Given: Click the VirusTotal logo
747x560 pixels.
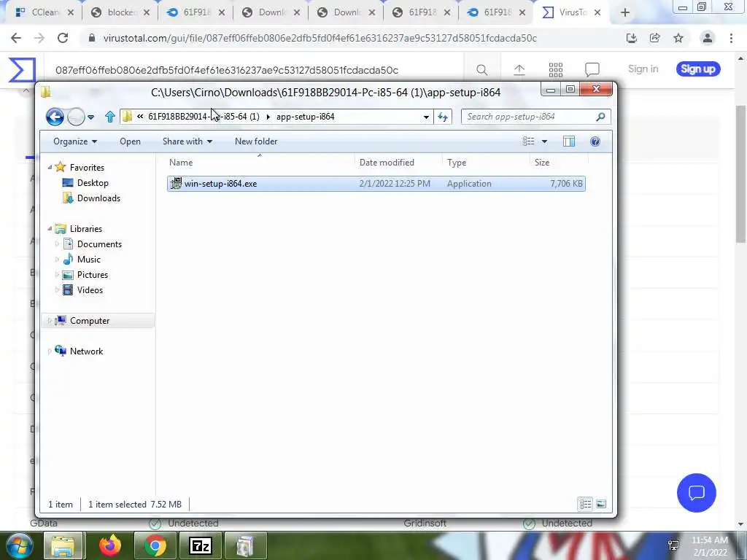Looking at the screenshot, I should 22,69.
